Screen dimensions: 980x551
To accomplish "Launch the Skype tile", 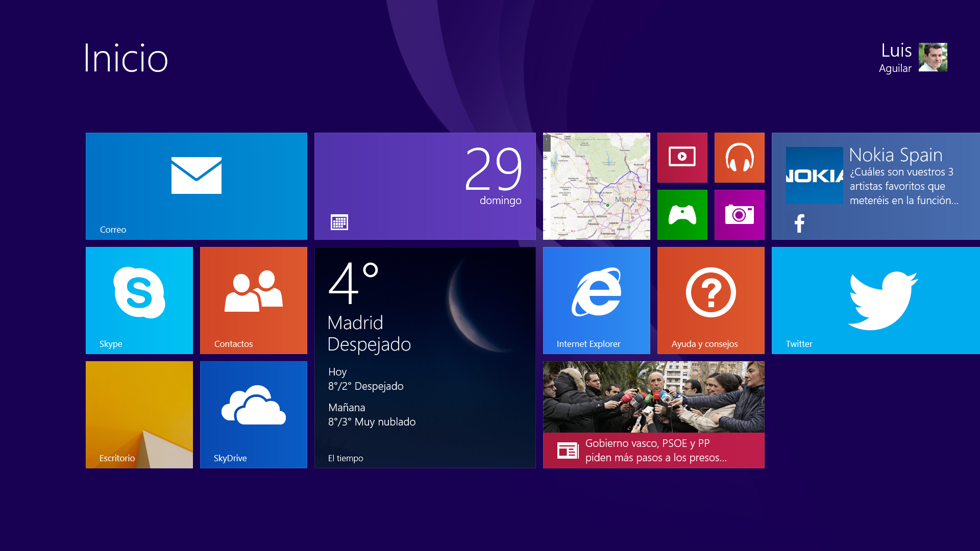I will point(139,300).
